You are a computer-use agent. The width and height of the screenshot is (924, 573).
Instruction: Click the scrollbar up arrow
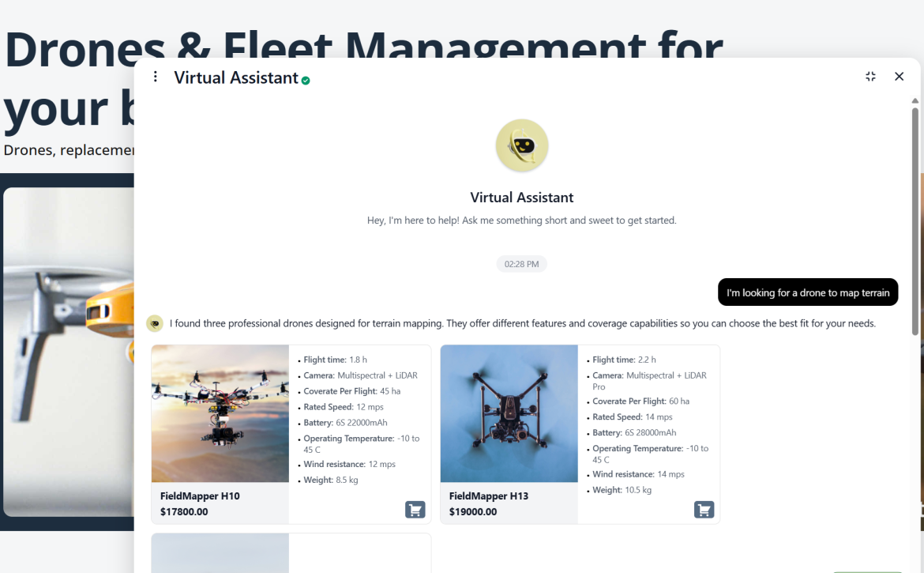915,101
